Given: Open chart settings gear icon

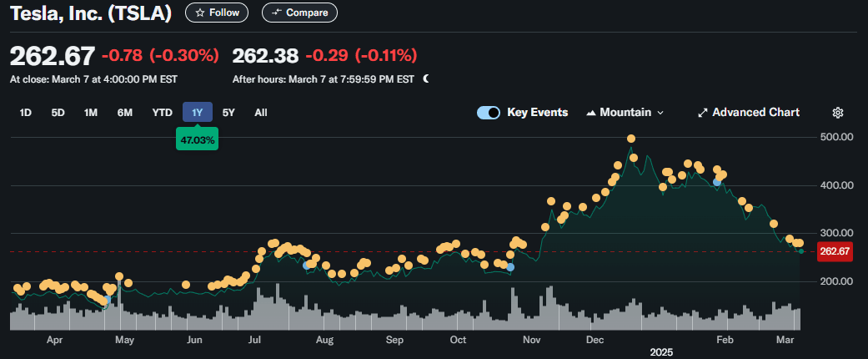Looking at the screenshot, I should pyautogui.click(x=837, y=113).
